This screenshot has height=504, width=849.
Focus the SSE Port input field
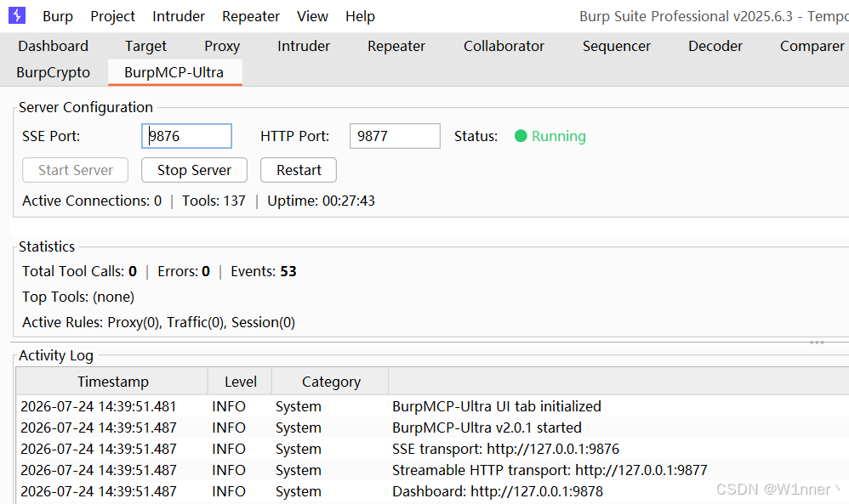click(x=187, y=136)
